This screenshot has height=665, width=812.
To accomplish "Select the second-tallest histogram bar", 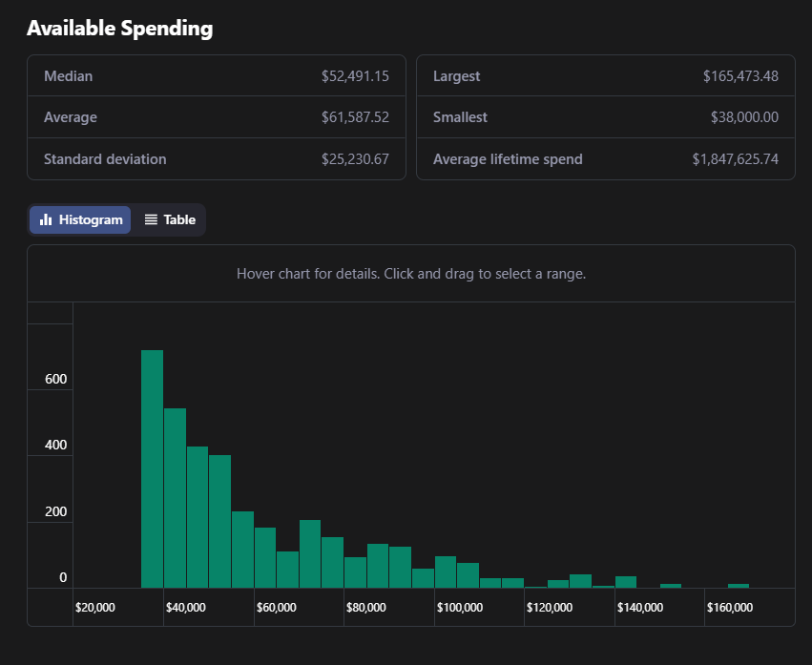I will coord(175,497).
